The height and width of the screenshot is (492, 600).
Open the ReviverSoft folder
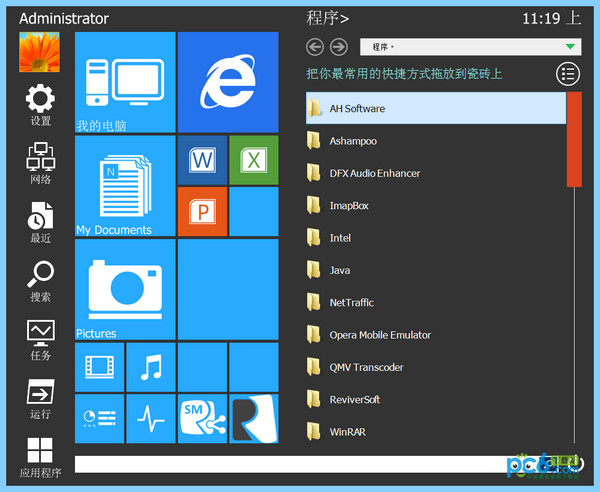[436, 399]
